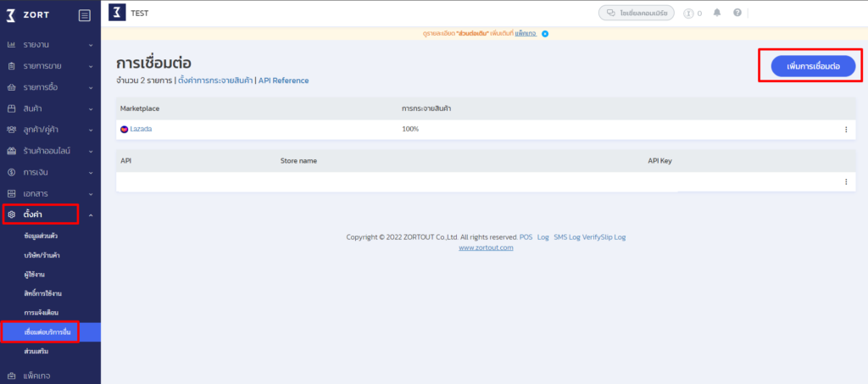The height and width of the screenshot is (384, 868).
Task: Expand the สินค้า sidebar menu
Action: tap(49, 109)
